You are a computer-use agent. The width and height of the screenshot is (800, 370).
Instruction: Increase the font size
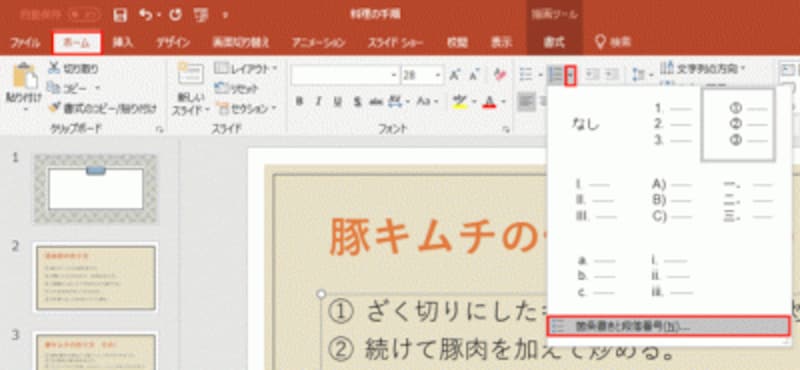coord(454,76)
